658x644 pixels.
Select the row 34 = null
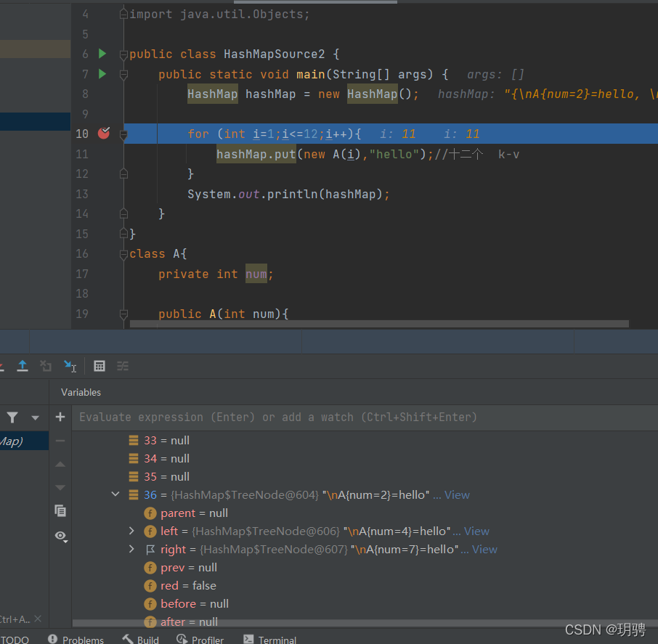tap(166, 459)
